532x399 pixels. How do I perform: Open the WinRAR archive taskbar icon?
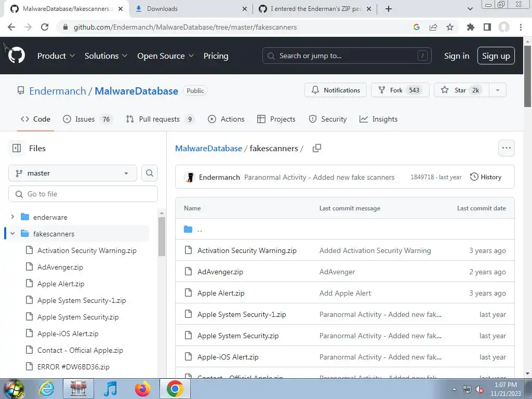pyautogui.click(x=78, y=389)
